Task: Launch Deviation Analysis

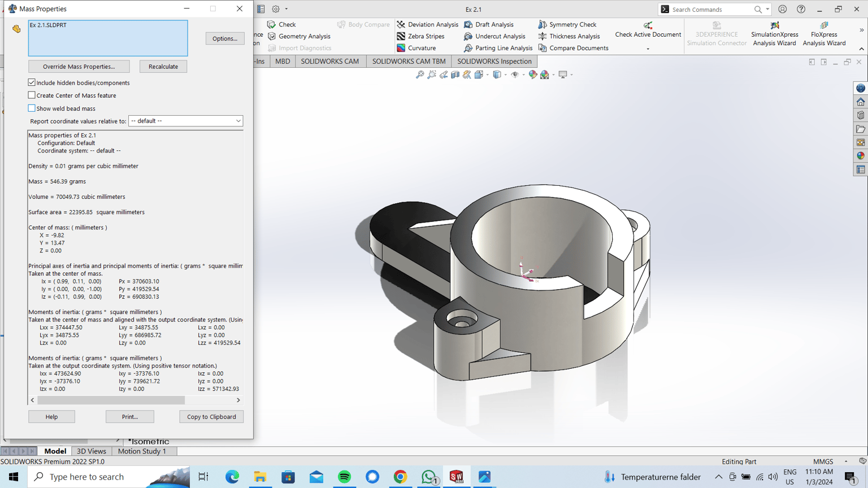Action: pos(427,24)
